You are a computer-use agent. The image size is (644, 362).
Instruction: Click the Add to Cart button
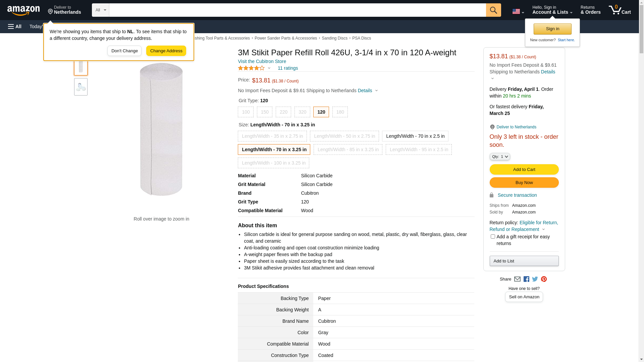pos(524,169)
